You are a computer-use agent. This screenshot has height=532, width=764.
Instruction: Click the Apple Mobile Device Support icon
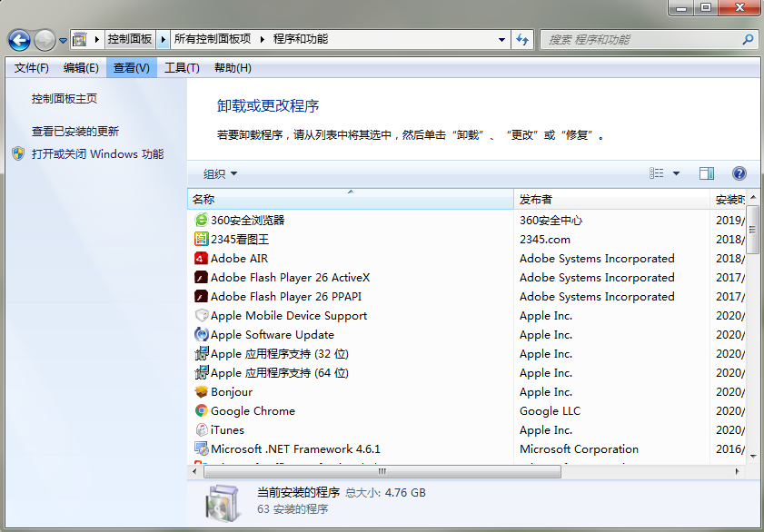click(202, 315)
